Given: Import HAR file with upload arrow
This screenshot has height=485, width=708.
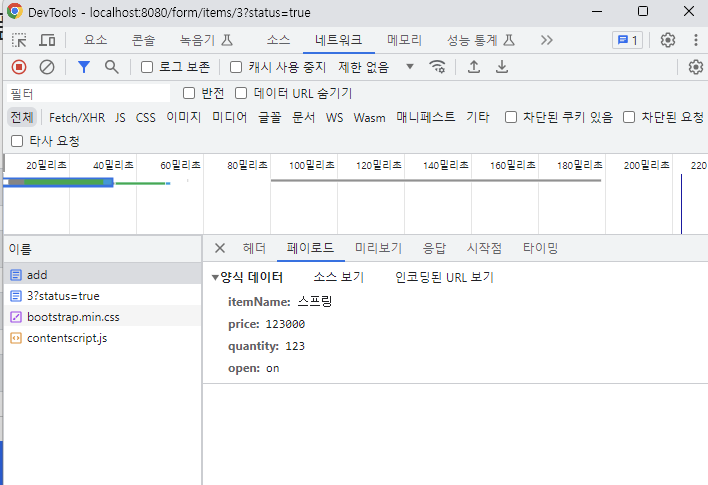Looking at the screenshot, I should point(474,67).
